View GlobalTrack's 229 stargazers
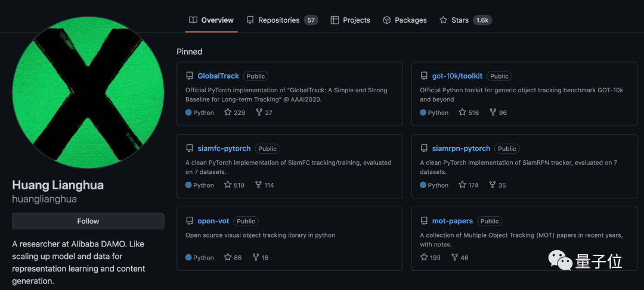The height and width of the screenshot is (290, 644). [234, 113]
